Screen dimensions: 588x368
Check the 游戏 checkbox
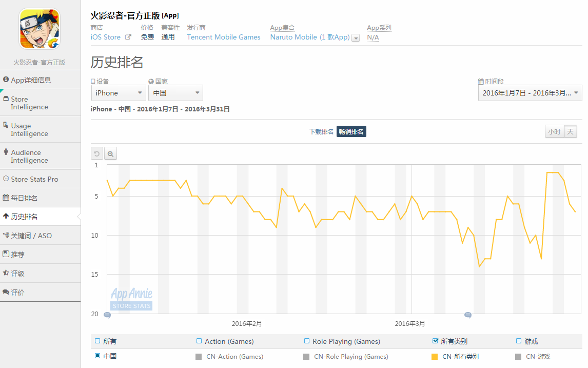[519, 341]
